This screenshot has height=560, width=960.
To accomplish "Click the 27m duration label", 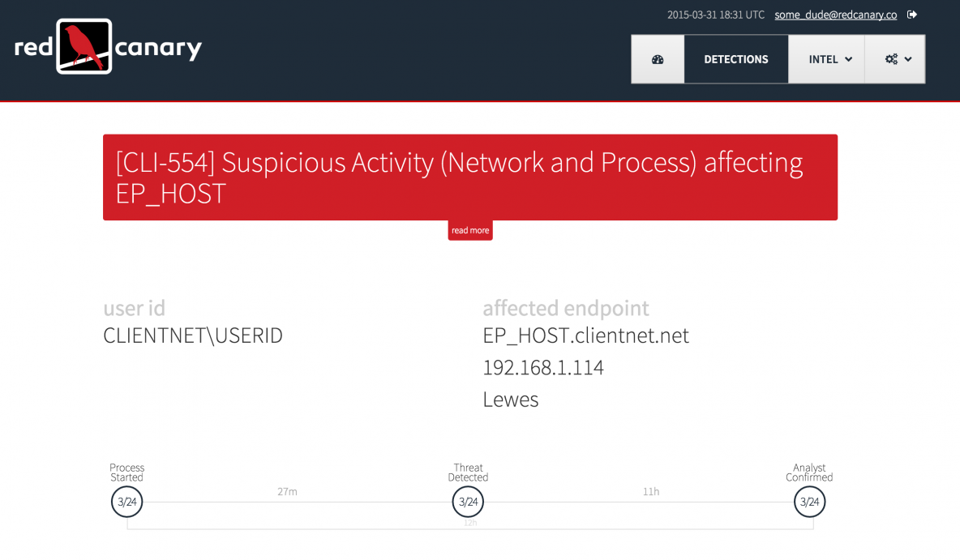I will click(287, 492).
